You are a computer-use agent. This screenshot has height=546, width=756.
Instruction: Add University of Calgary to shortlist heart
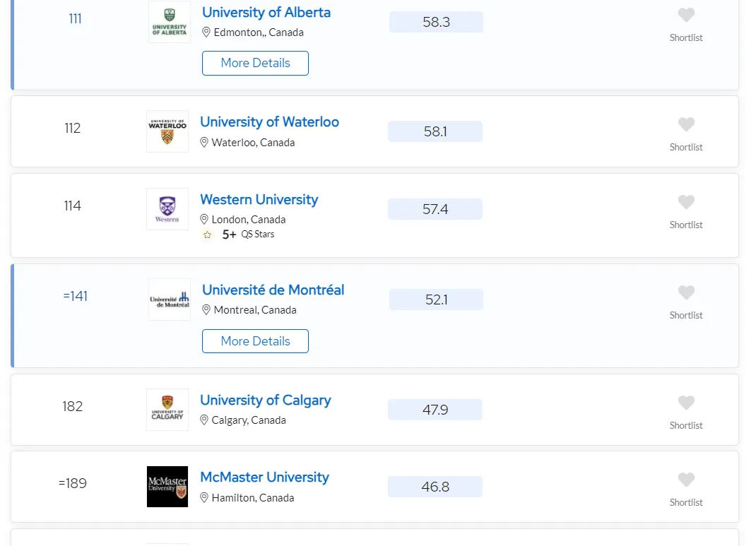(x=685, y=403)
